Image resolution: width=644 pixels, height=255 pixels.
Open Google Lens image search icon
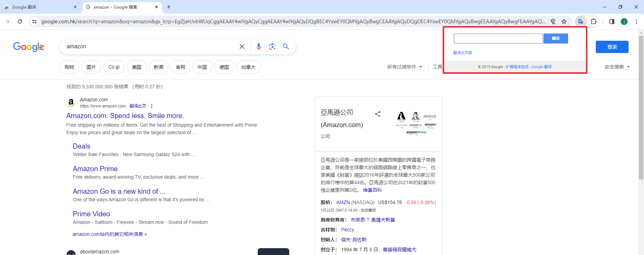tap(272, 47)
